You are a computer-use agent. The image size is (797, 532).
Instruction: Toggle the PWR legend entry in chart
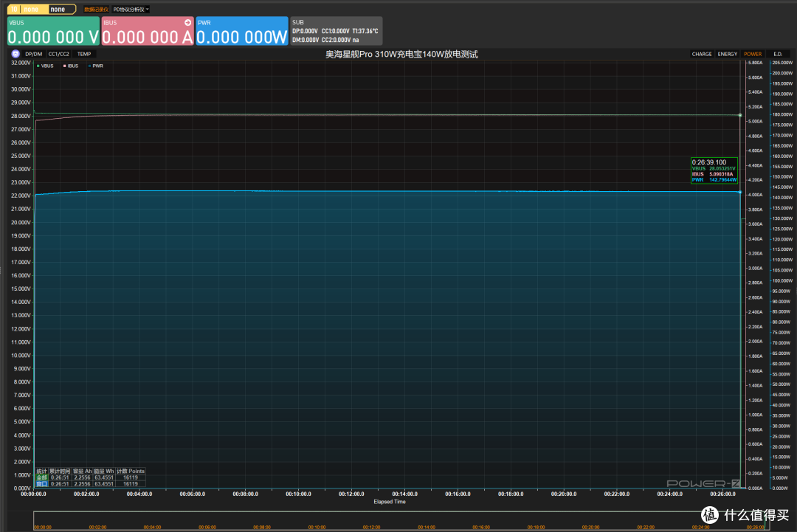(95, 66)
